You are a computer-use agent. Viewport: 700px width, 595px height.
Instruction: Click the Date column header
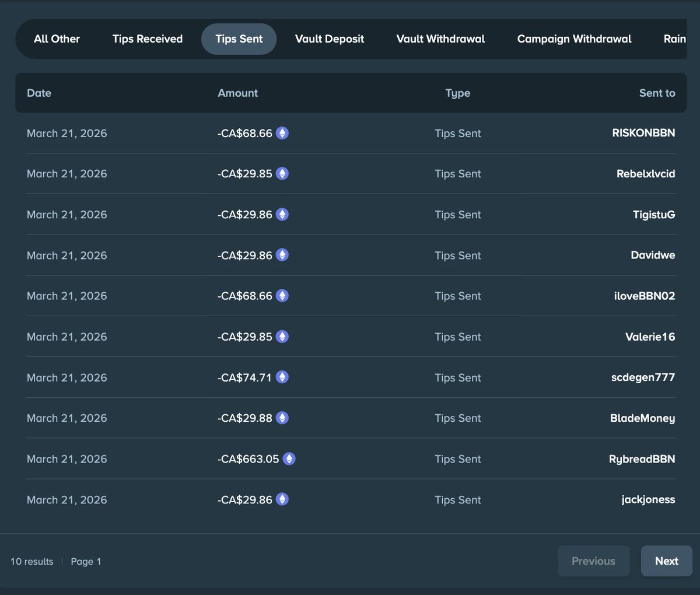coord(39,93)
